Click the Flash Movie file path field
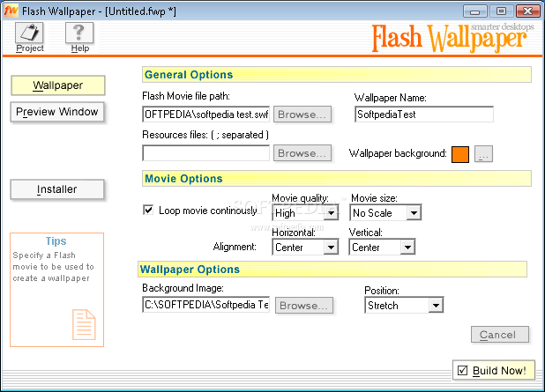This screenshot has height=392, width=545. click(x=205, y=115)
